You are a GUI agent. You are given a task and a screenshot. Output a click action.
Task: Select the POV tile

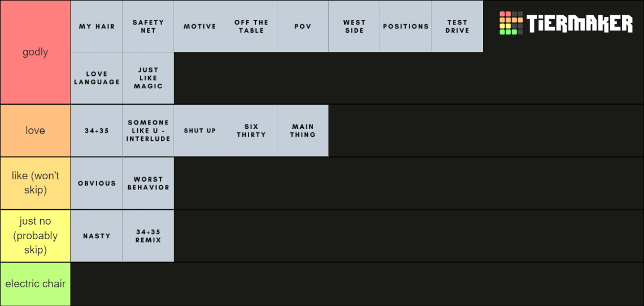303,27
